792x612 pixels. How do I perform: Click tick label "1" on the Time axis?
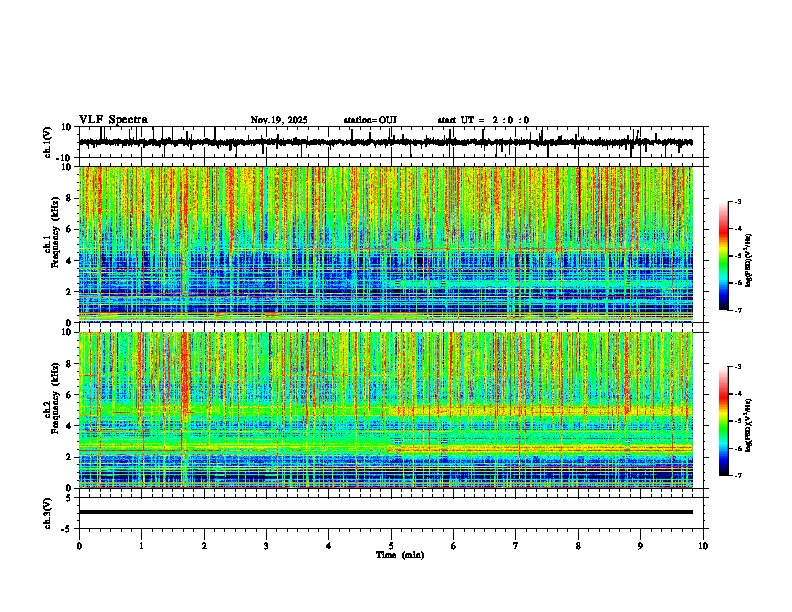(141, 546)
